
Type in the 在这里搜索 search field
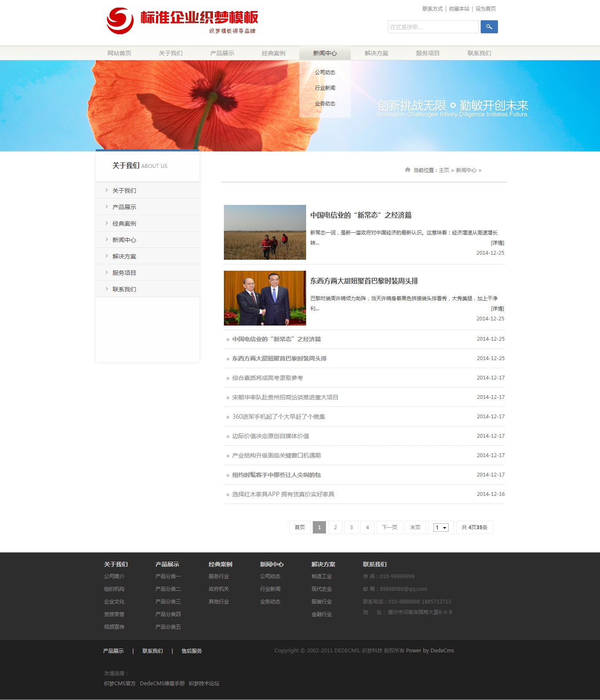click(x=433, y=27)
